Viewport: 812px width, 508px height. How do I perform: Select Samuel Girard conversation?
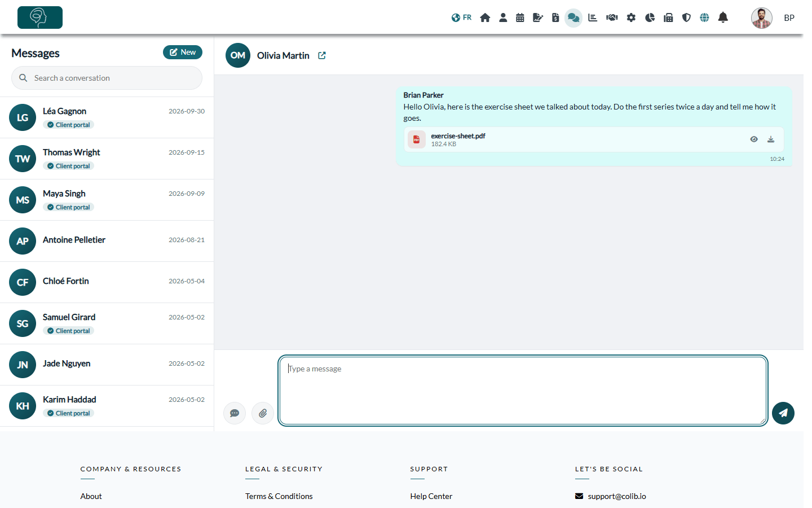(x=107, y=323)
